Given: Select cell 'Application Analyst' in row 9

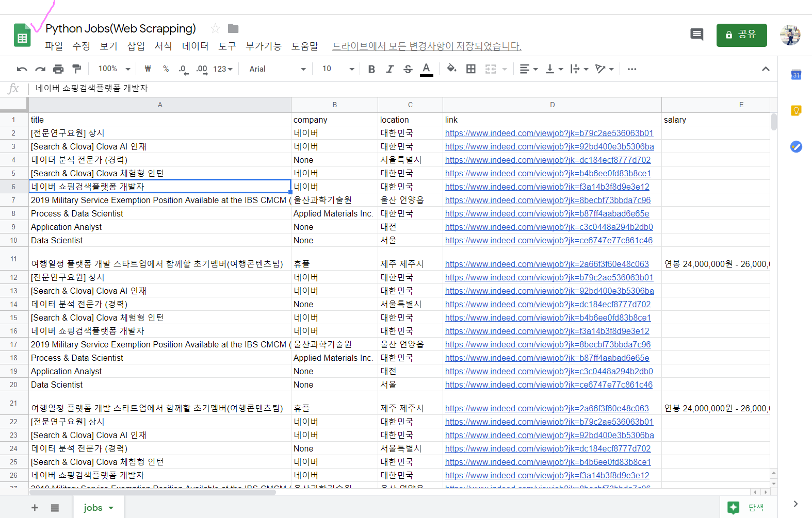Looking at the screenshot, I should pos(160,227).
